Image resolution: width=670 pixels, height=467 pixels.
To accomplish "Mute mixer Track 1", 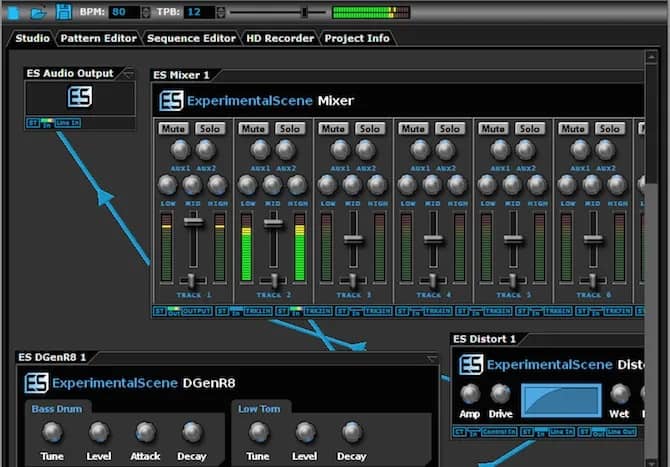I will point(173,129).
